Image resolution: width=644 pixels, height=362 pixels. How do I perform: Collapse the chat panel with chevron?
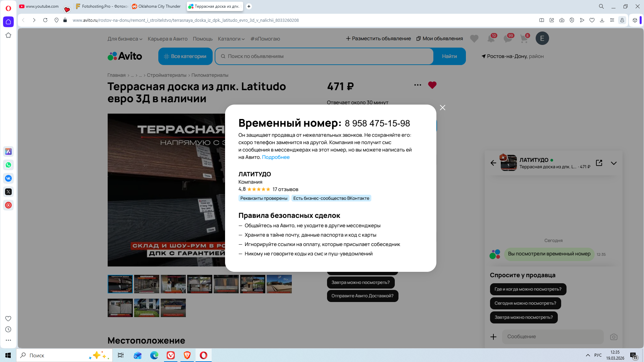(613, 163)
